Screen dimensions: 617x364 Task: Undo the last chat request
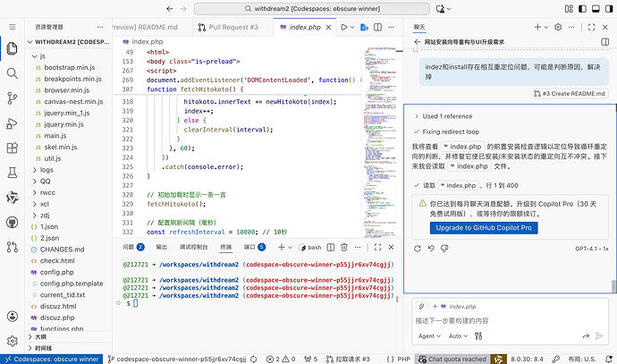[x=431, y=249]
